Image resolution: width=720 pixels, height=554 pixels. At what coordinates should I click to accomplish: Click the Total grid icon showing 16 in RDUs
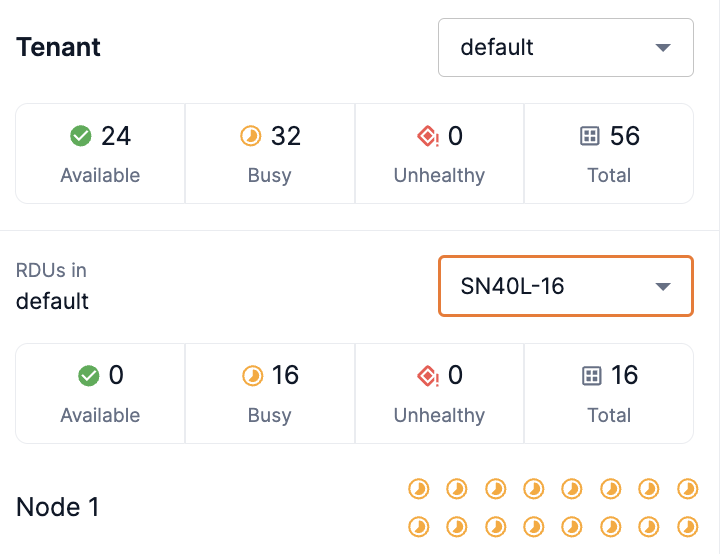pos(592,375)
